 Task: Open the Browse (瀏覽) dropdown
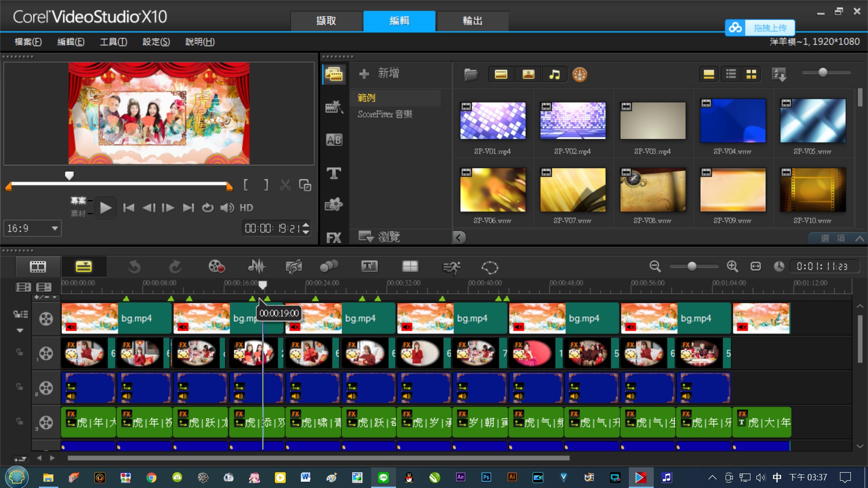click(x=379, y=237)
